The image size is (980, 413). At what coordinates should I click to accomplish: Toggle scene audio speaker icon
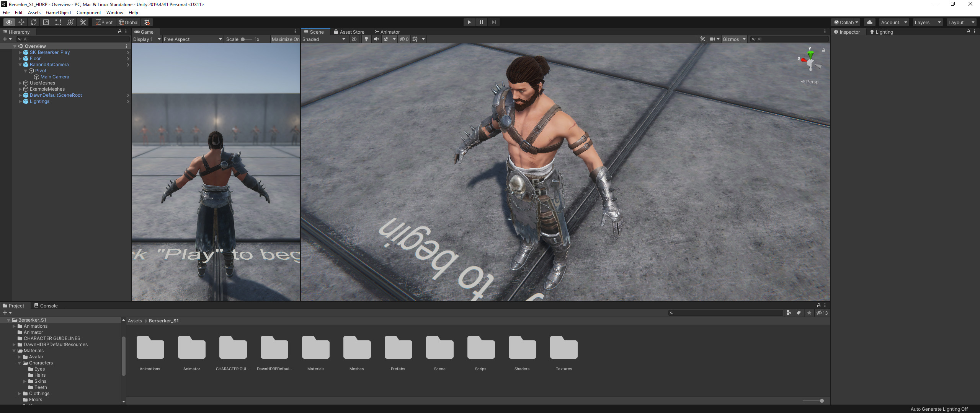coord(376,39)
